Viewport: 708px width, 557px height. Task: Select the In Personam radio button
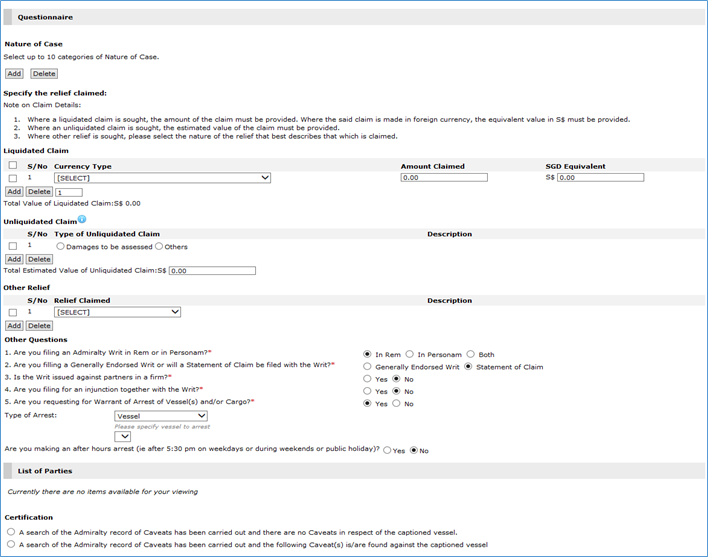409,354
